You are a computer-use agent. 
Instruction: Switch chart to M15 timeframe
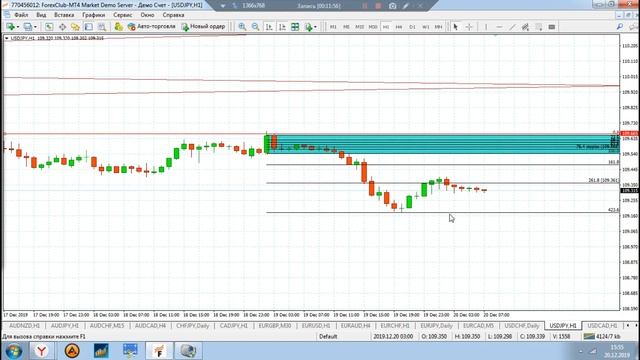click(x=360, y=27)
